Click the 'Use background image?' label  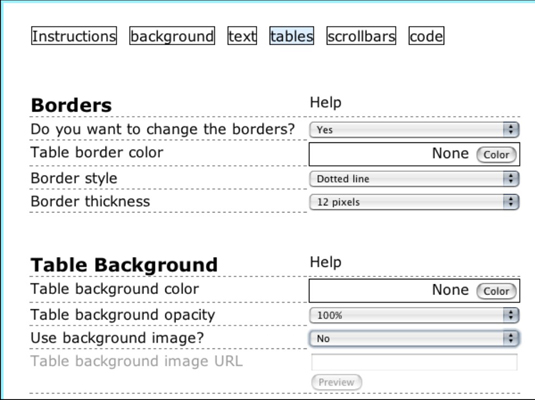pos(117,338)
